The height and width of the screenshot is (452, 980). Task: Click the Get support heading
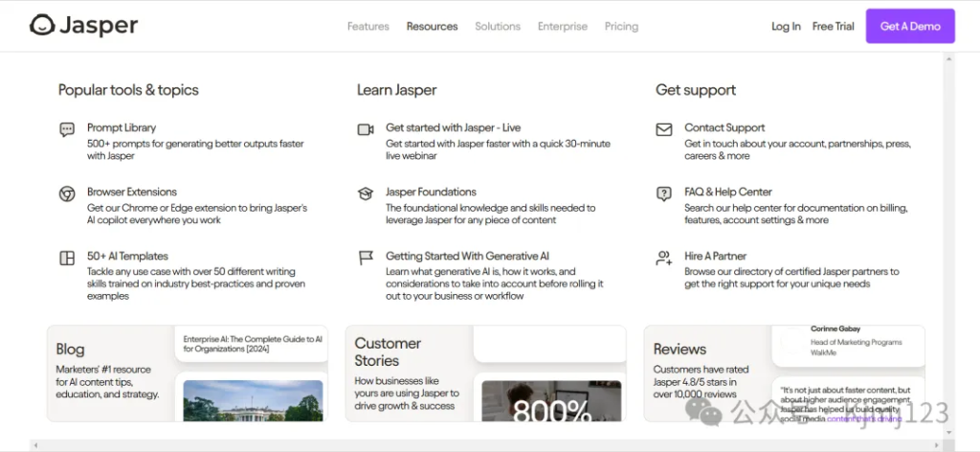[696, 90]
